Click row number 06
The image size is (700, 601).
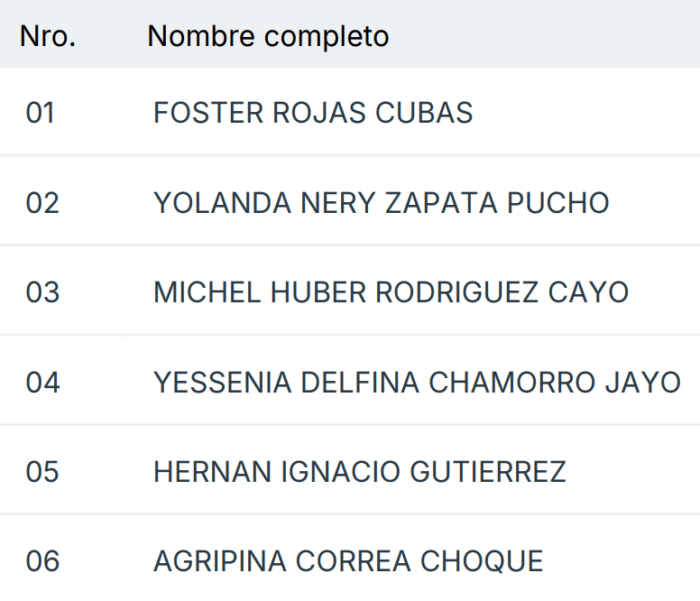(x=42, y=561)
